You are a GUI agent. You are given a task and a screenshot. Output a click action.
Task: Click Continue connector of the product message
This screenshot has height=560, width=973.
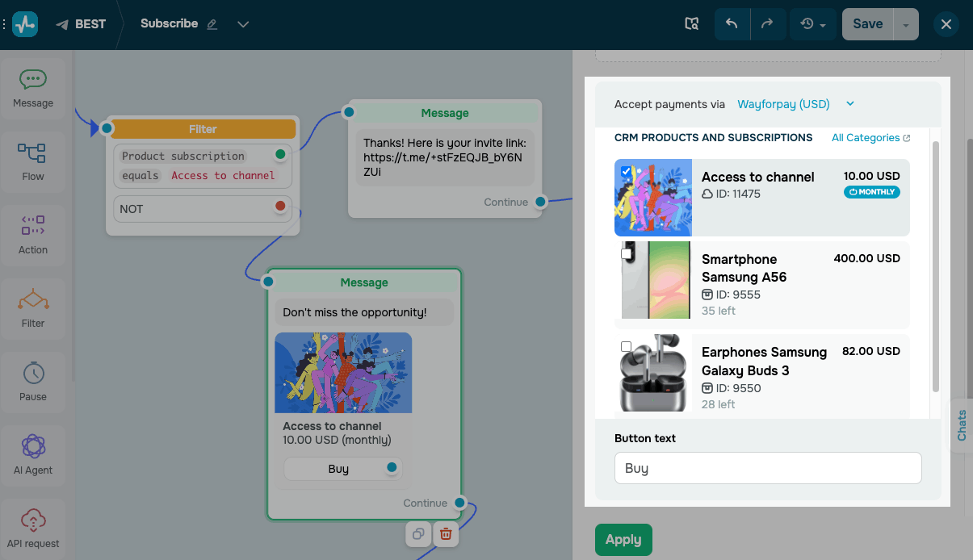coord(459,503)
